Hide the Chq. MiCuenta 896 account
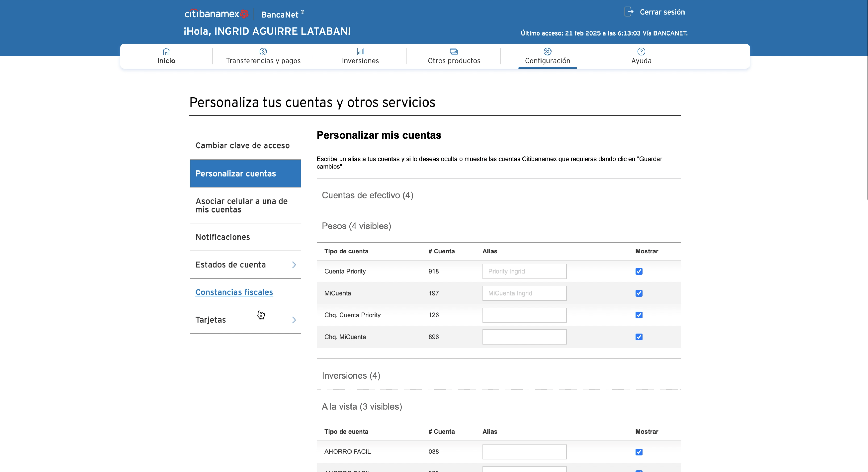 point(639,337)
